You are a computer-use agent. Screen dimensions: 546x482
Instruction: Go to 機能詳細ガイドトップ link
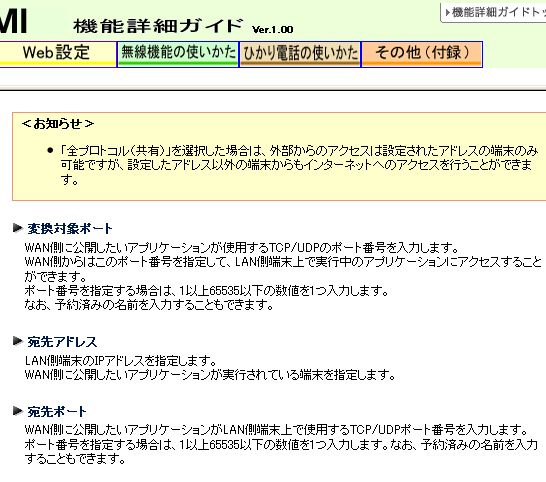(x=494, y=13)
